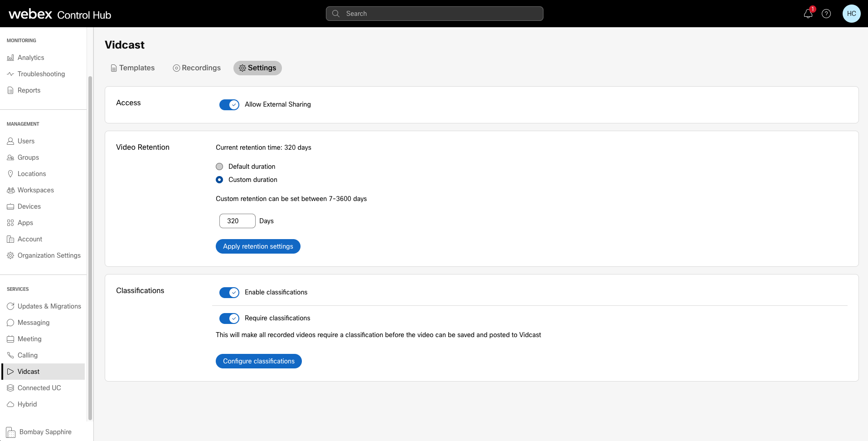Click Bombay Sapphire organization name
868x441 pixels.
click(x=45, y=432)
